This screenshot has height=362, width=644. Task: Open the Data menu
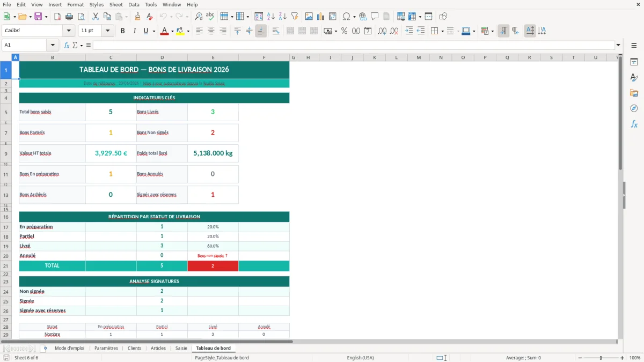tap(134, 4)
